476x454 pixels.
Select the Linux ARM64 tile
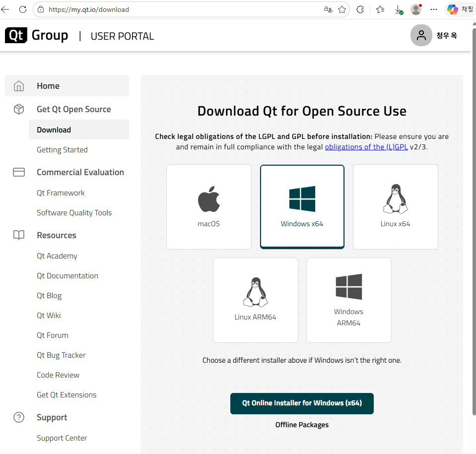tap(255, 300)
